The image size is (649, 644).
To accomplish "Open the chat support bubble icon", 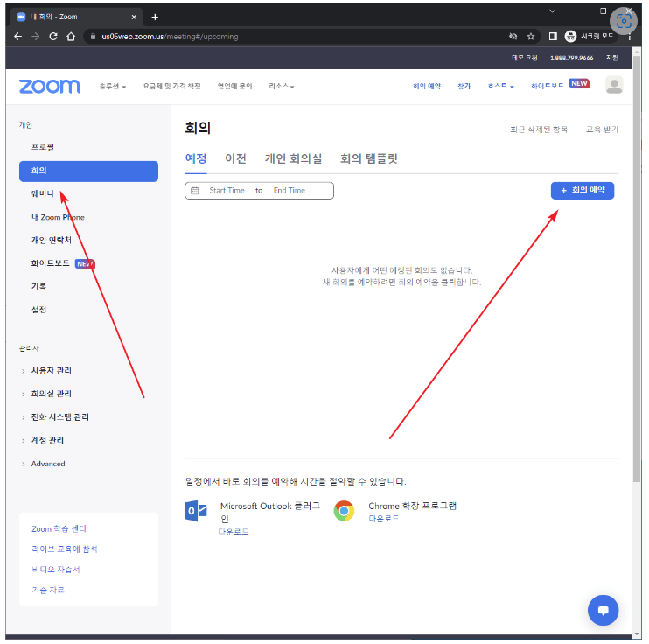I will click(603, 610).
